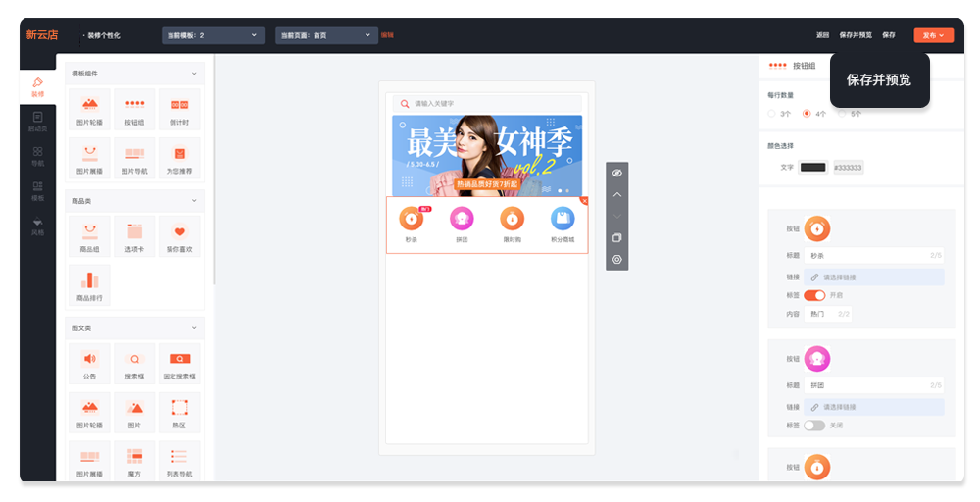Turn off the 标签 switch for 秒杀
980x502 pixels.
[x=814, y=295]
